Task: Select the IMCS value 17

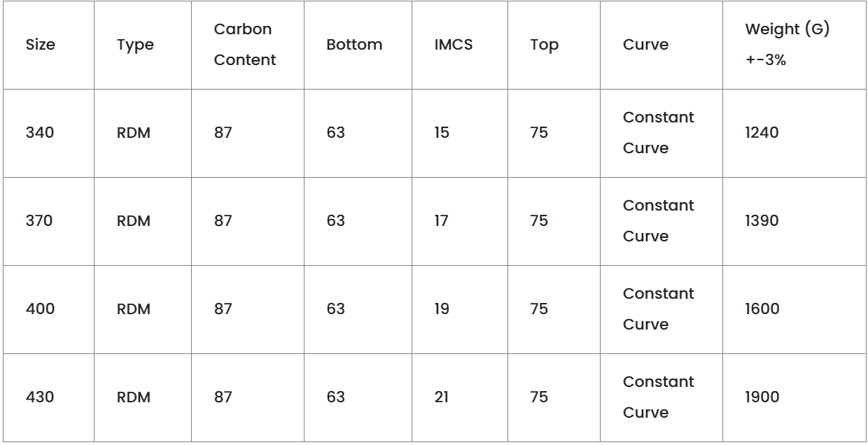Action: 442,222
